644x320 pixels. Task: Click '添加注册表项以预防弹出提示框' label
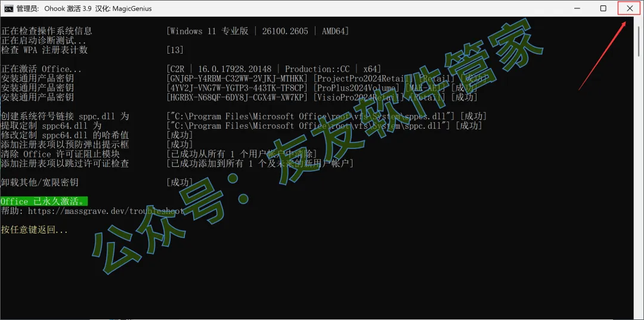65,144
